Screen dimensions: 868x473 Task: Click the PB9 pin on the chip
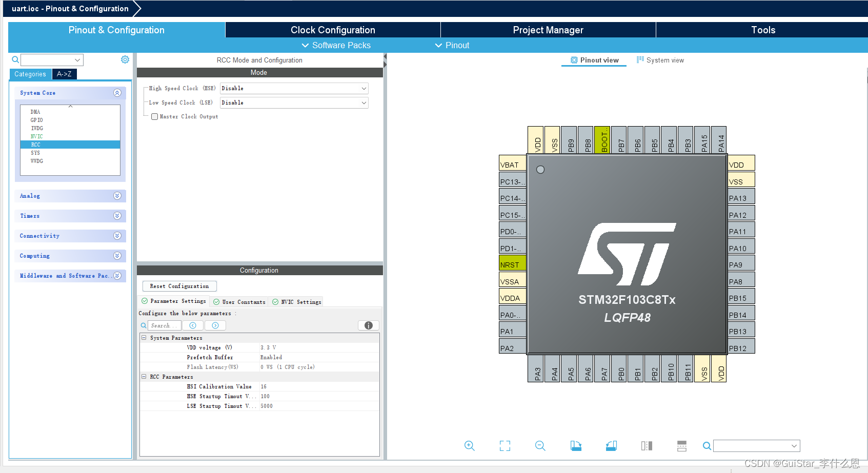click(x=569, y=140)
